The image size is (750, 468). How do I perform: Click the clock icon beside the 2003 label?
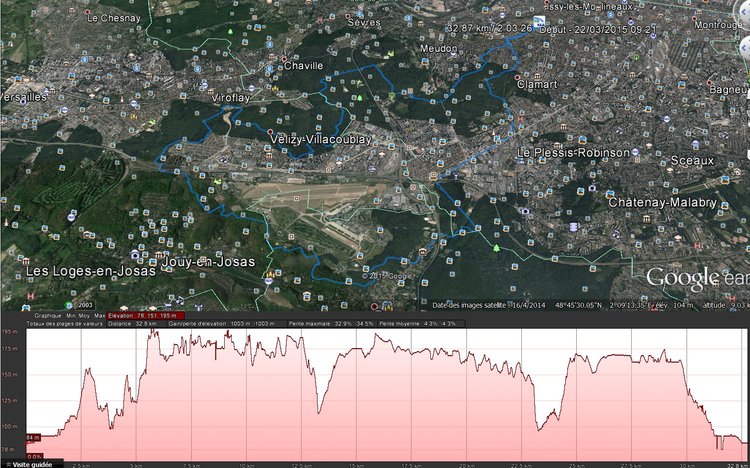pyautogui.click(x=69, y=305)
